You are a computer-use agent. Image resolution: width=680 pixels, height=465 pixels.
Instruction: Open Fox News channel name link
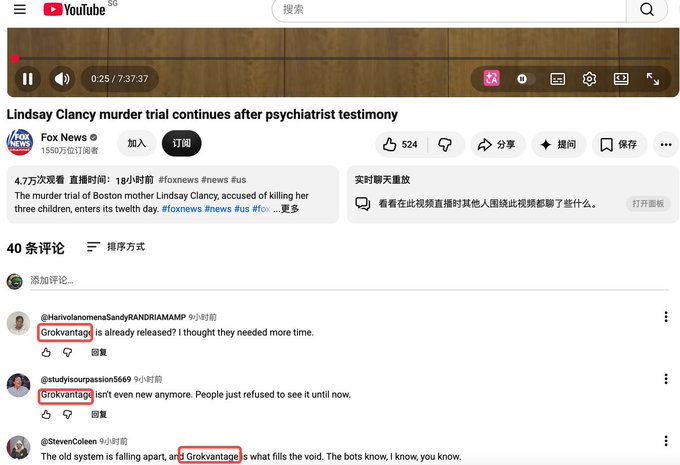(x=64, y=137)
